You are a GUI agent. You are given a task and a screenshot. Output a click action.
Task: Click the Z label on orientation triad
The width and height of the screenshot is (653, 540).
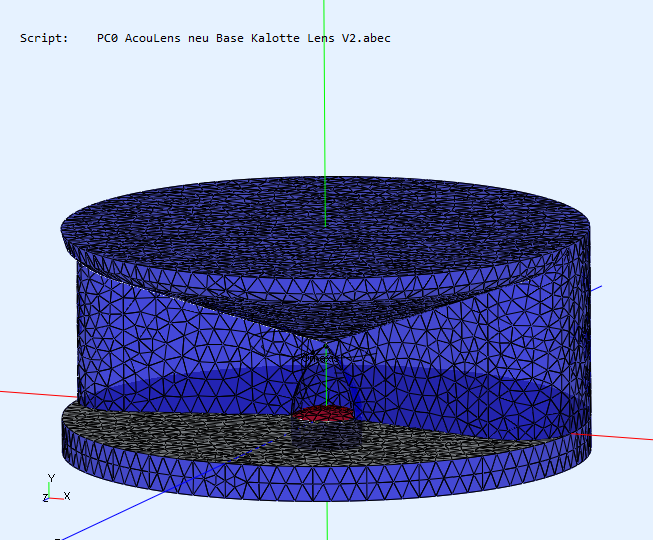click(x=45, y=497)
